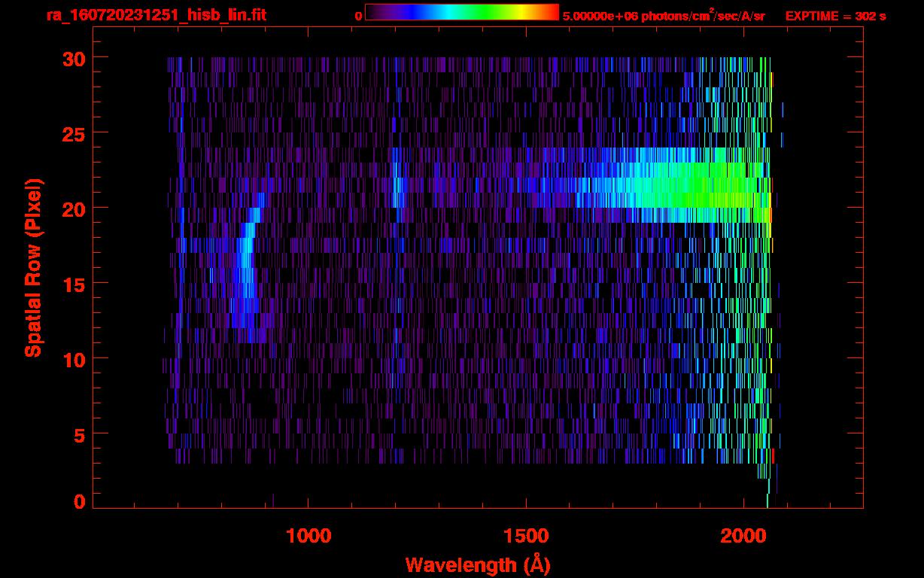Click the red pixel near the spectrum's right edge

773,456
